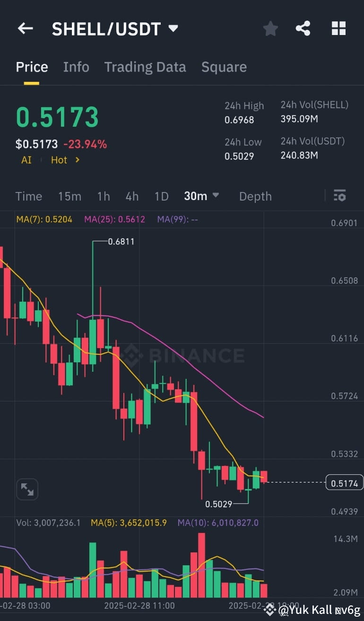
Task: Open the Depth view
Action: coord(255,196)
